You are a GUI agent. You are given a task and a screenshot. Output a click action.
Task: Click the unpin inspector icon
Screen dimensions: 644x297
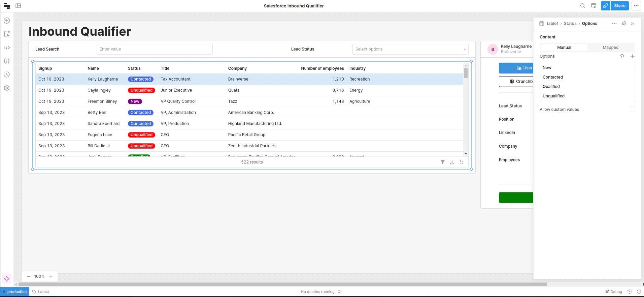[624, 24]
